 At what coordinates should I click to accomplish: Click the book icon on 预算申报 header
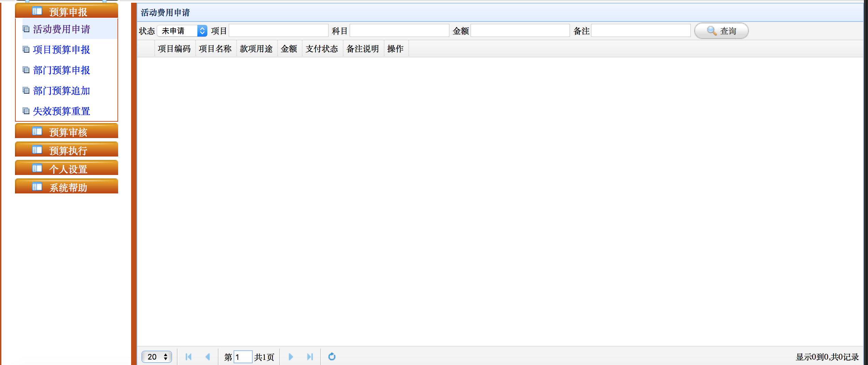tap(37, 11)
